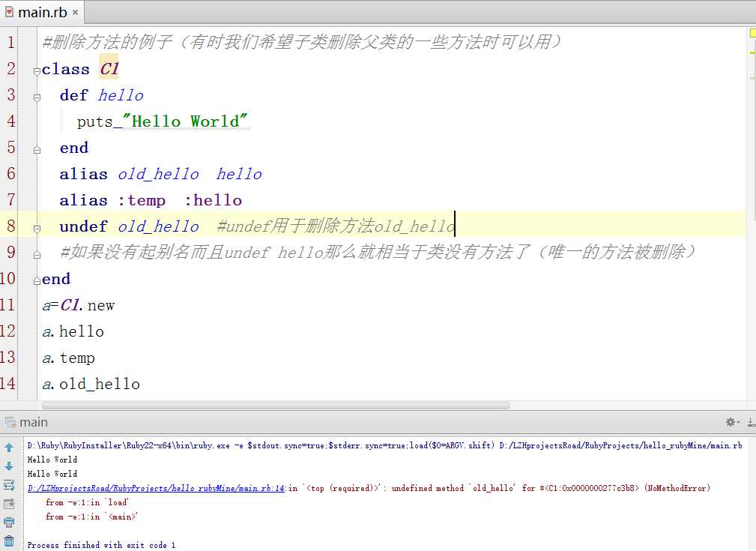
Task: Open Run panel settings gear menu
Action: [732, 422]
